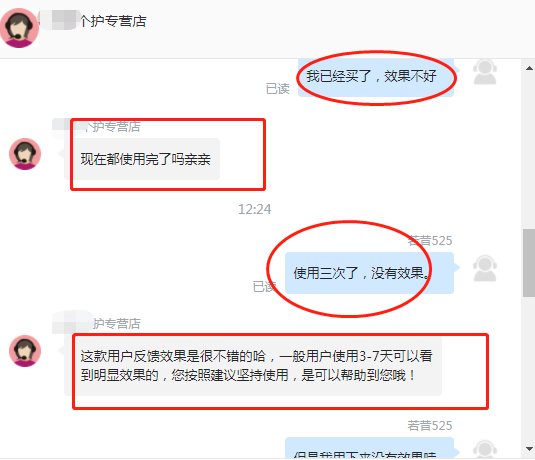Click 已读 status beside the first message
535x460 pixels.
(x=277, y=89)
